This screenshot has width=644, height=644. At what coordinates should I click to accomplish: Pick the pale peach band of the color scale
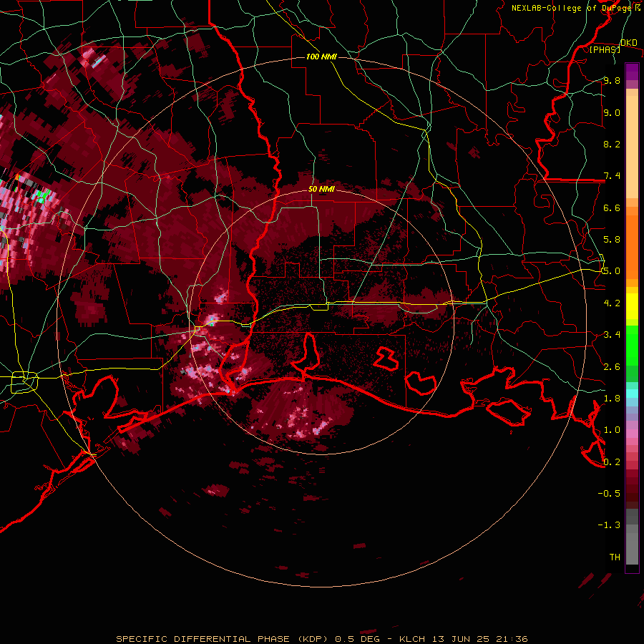[632, 147]
